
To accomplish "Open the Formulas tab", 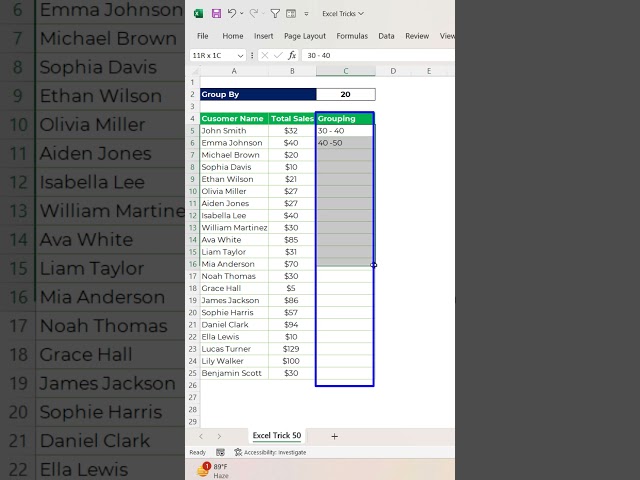I will (x=352, y=36).
